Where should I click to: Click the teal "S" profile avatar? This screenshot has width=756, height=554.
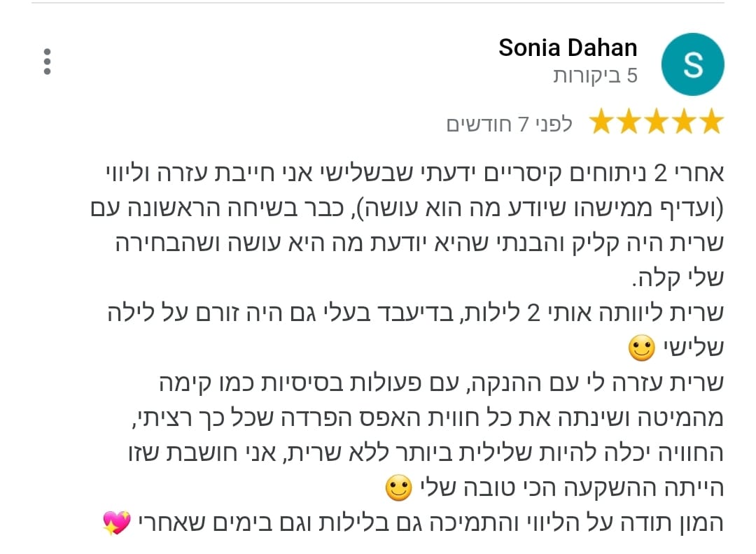point(692,64)
